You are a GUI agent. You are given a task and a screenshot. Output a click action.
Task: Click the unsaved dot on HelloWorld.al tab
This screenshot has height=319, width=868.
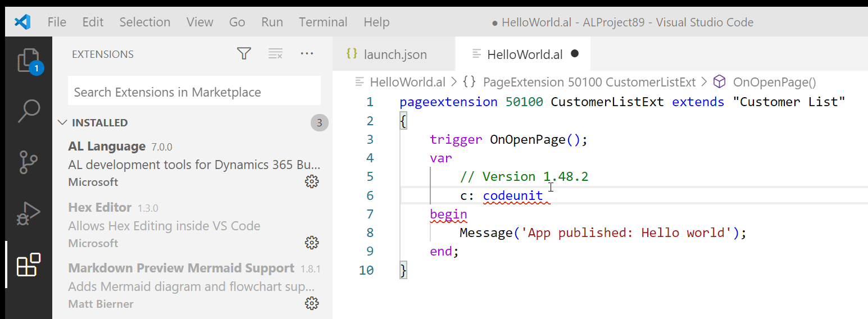(x=574, y=54)
